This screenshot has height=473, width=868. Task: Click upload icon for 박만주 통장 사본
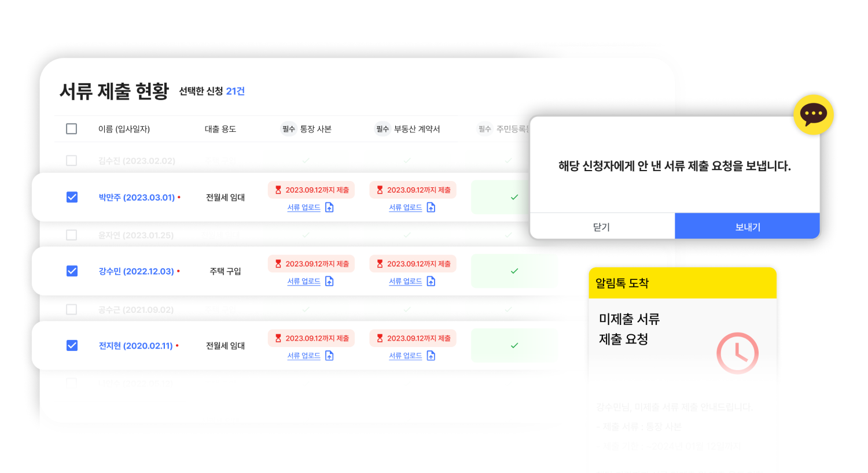pyautogui.click(x=329, y=208)
